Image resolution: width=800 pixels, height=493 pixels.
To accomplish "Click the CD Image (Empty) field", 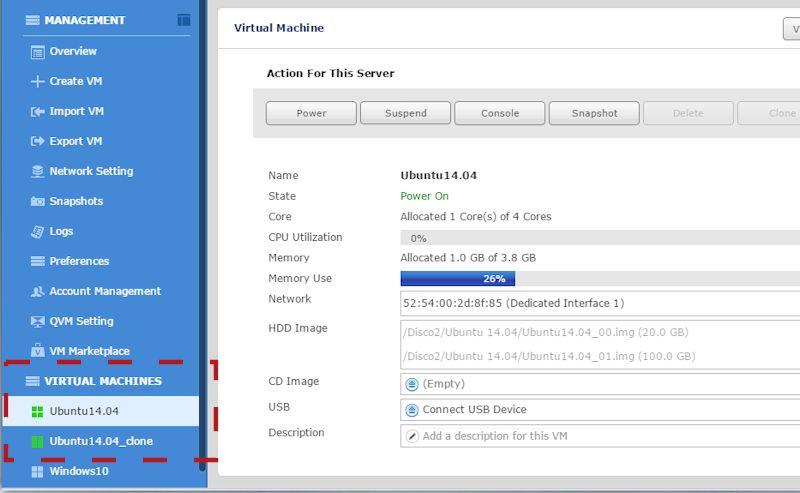I will [600, 384].
